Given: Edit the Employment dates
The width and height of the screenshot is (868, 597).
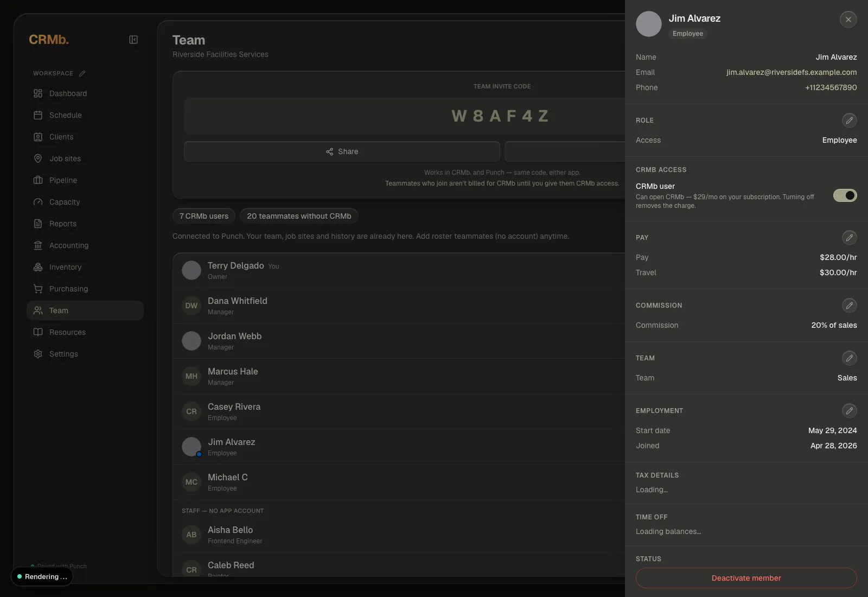Looking at the screenshot, I should 850,411.
